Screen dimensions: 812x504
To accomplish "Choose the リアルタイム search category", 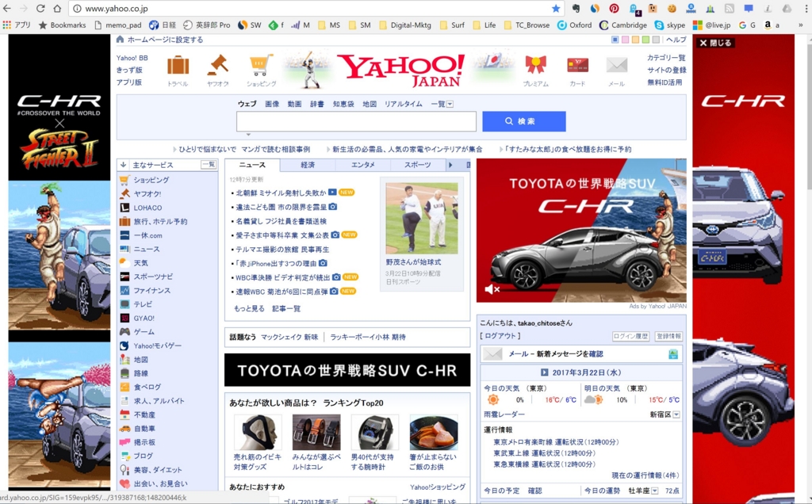I will (x=403, y=104).
